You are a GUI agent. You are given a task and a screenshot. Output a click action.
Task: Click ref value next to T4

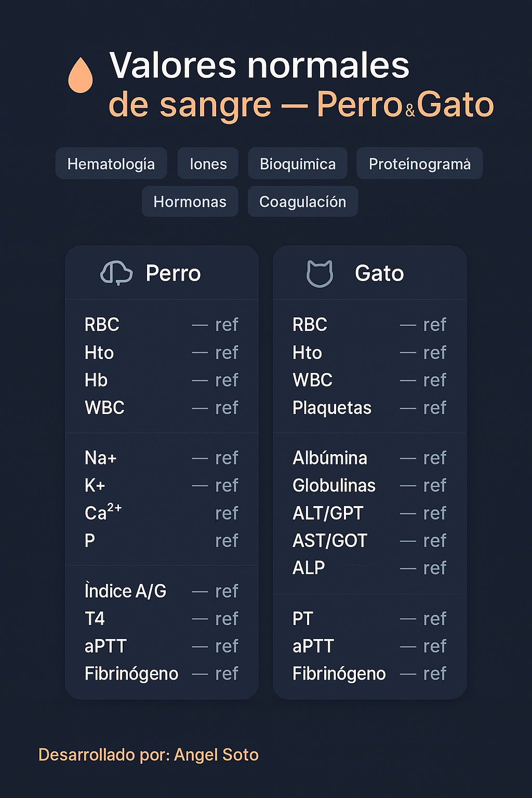[227, 619]
